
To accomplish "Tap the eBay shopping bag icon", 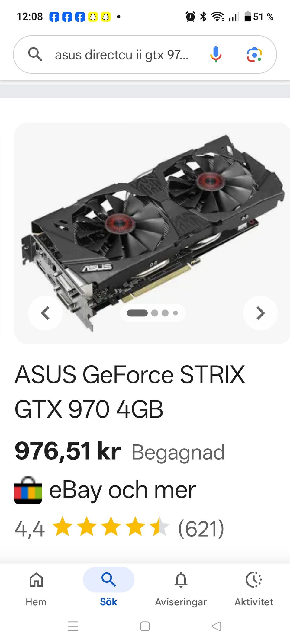I will pos(28,490).
